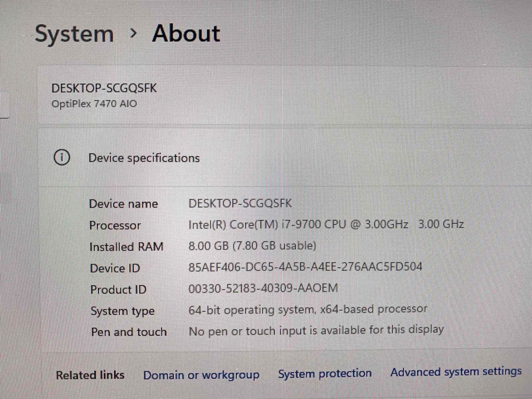
Task: Select the No pen or touch input text
Action: pyautogui.click(x=316, y=331)
